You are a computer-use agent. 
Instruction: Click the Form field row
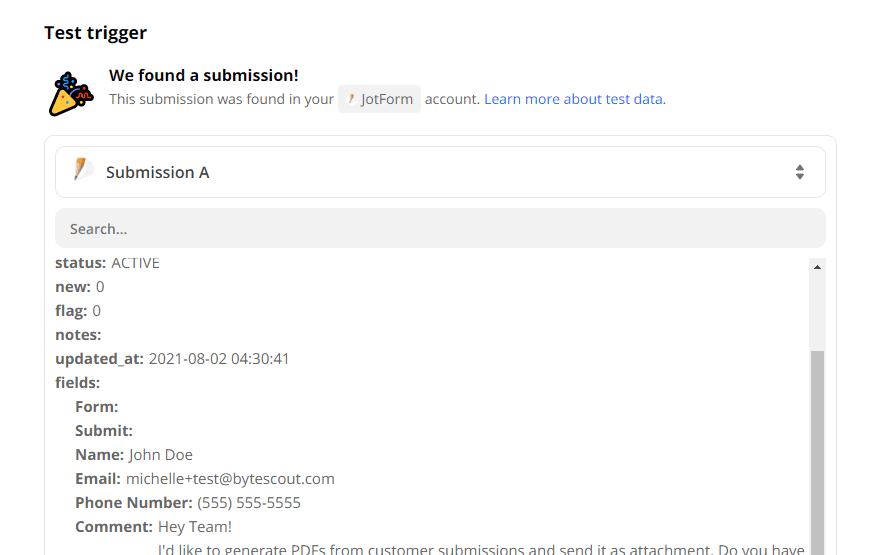97,407
